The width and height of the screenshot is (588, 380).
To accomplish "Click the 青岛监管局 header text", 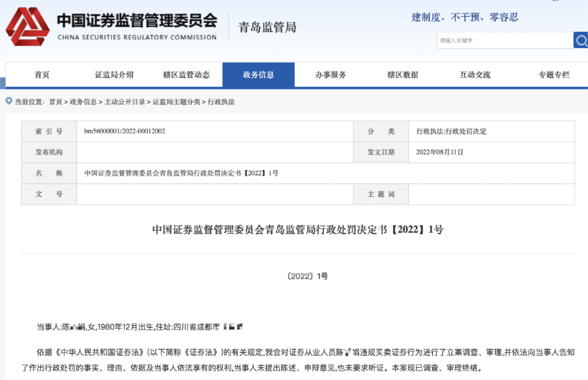I will click(x=268, y=27).
